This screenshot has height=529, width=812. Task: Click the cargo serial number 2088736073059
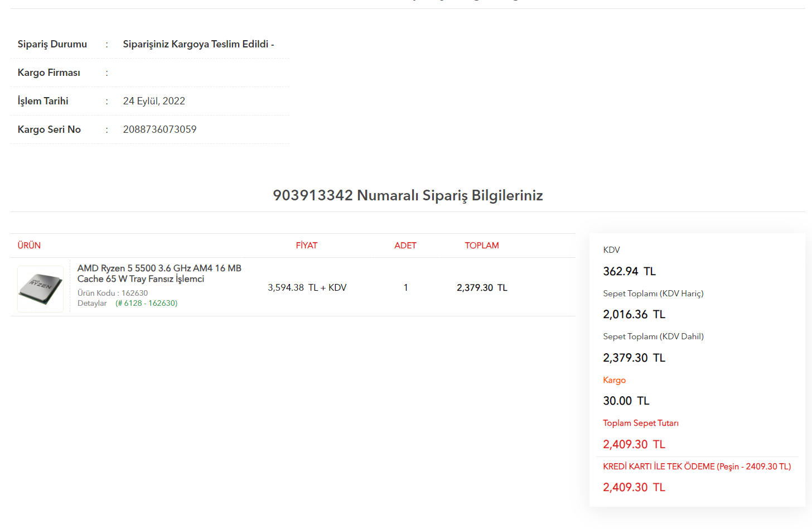click(159, 129)
